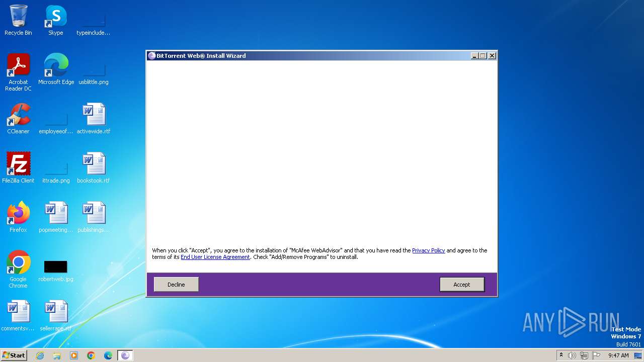Open the Action Center flag icon
This screenshot has width=644, height=362.
596,355
